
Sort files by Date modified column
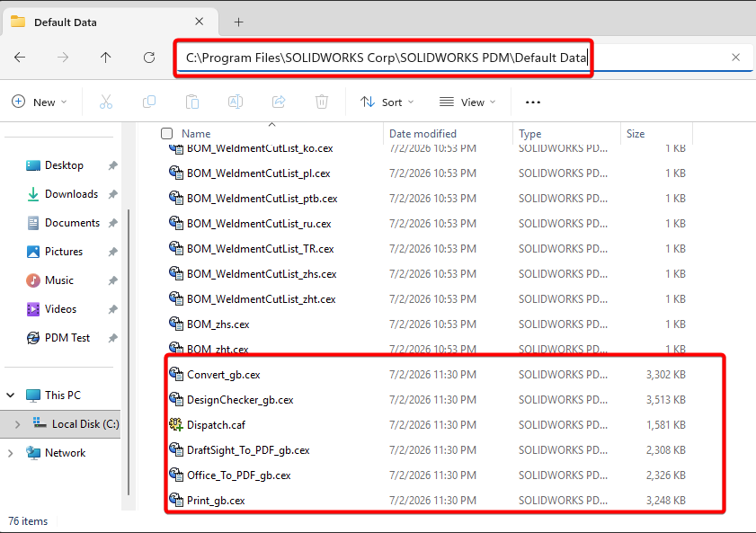[x=422, y=134]
